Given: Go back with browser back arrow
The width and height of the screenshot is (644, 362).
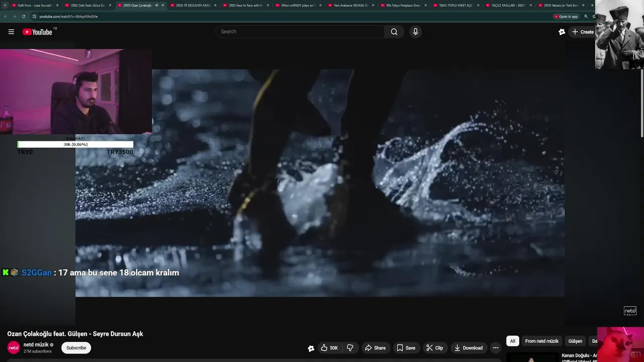Looking at the screenshot, I should (x=5, y=16).
